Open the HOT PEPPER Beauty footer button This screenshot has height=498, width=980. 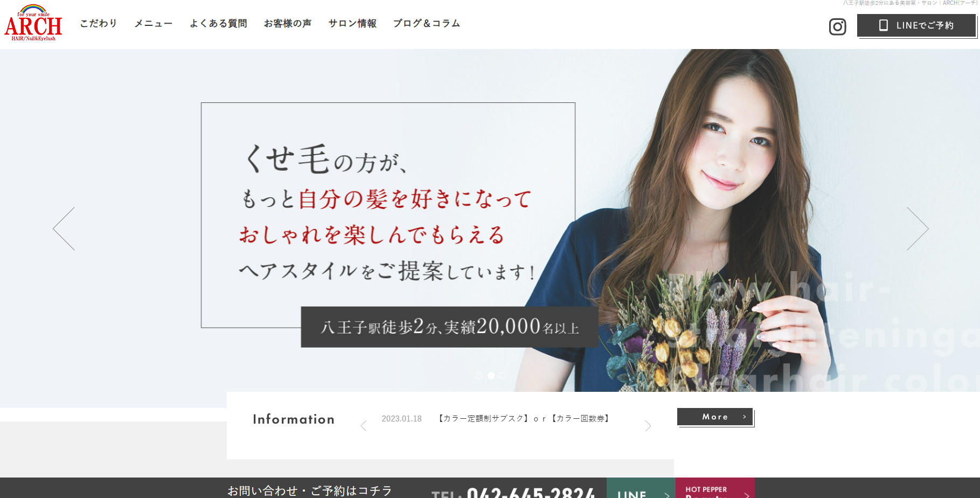coord(715,488)
